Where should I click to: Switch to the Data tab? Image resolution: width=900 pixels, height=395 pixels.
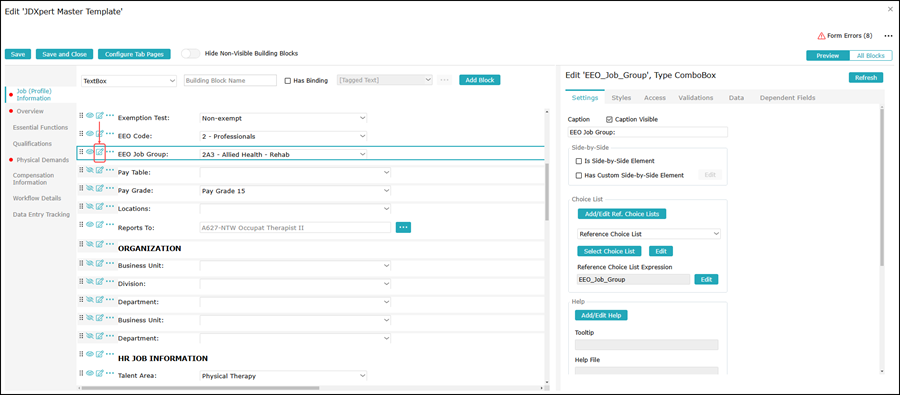[736, 98]
